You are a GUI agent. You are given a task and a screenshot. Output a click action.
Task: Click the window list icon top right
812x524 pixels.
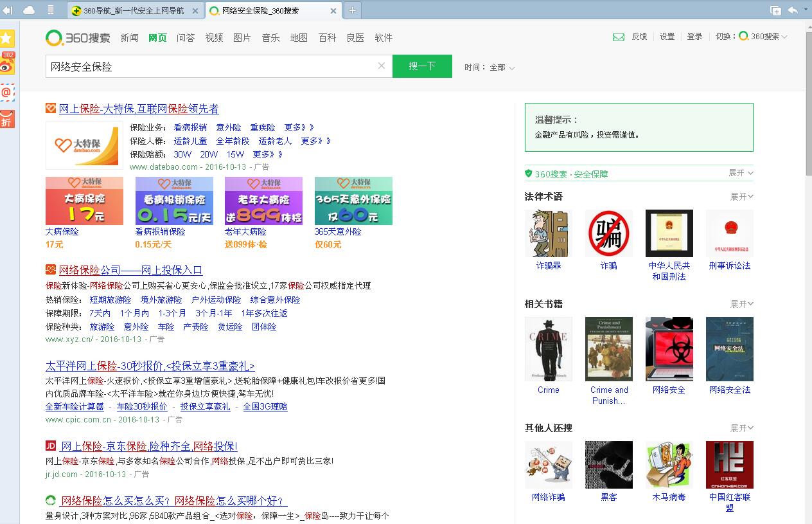[x=776, y=10]
